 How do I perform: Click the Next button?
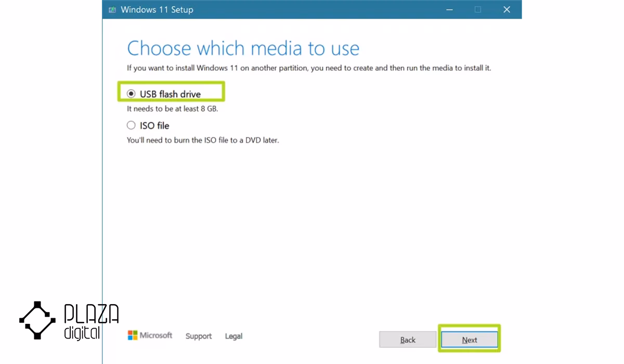click(x=470, y=340)
